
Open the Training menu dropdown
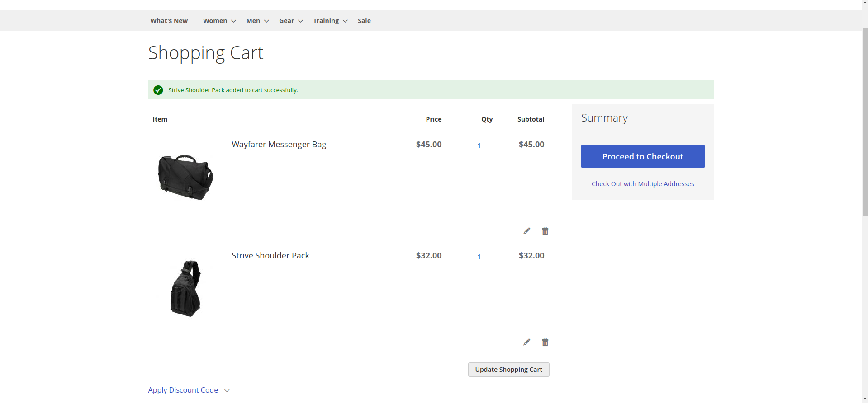pos(330,21)
